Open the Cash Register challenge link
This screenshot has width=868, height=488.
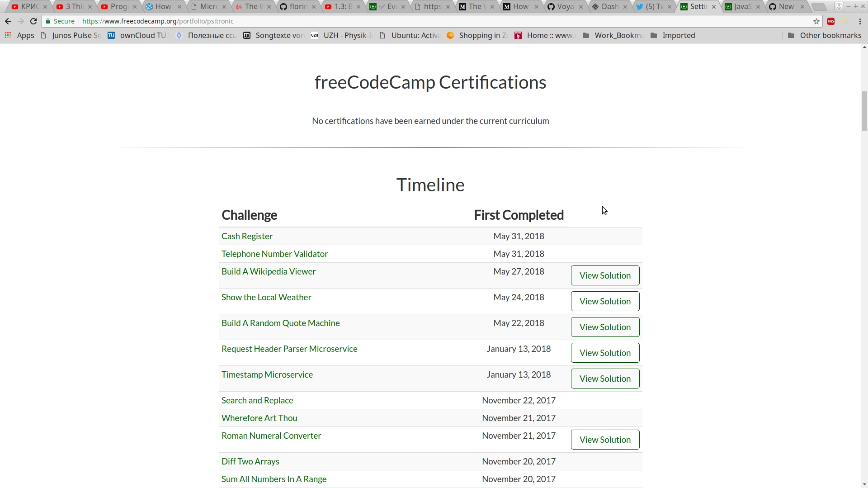[247, 236]
